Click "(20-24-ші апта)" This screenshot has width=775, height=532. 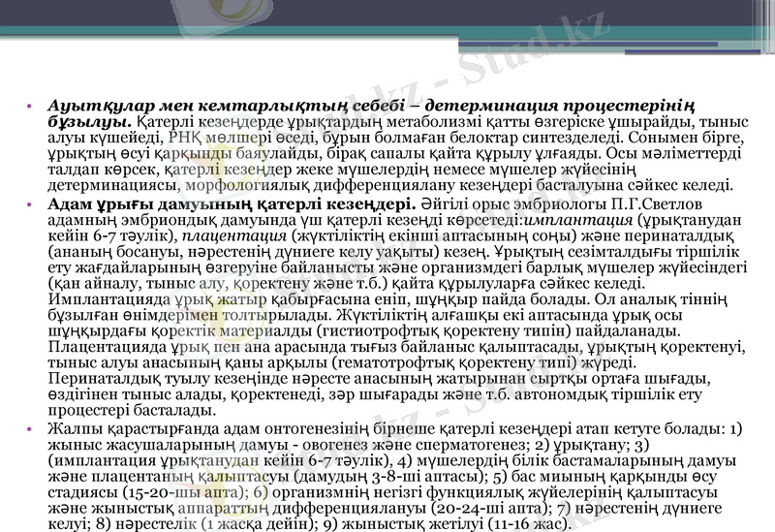(492, 509)
